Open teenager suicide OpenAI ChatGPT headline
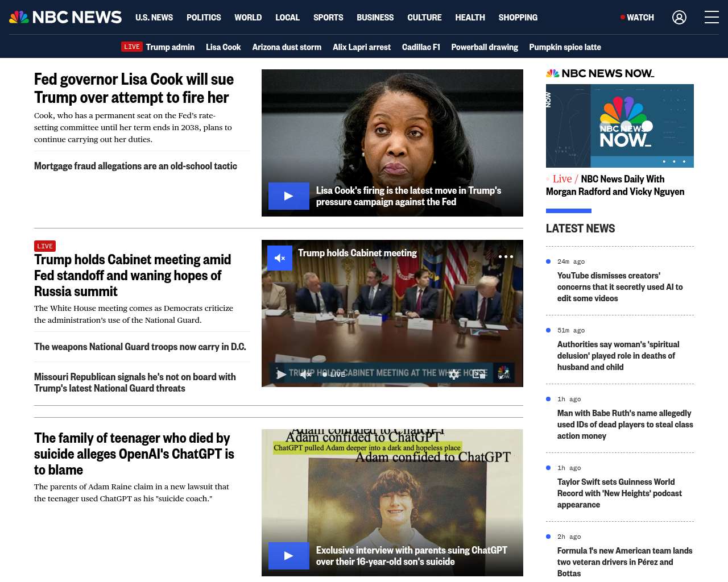This screenshot has width=728, height=582. pyautogui.click(x=134, y=454)
